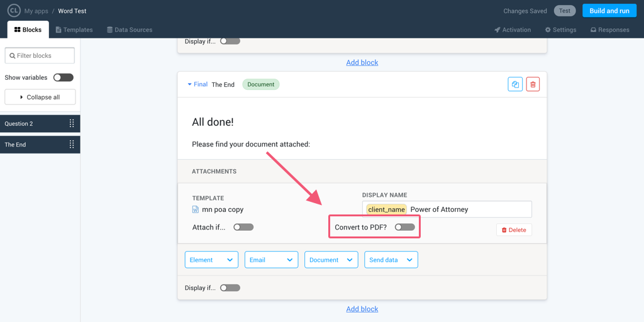644x322 pixels.
Task: Turn on Show variables toggle
Action: [x=63, y=77]
